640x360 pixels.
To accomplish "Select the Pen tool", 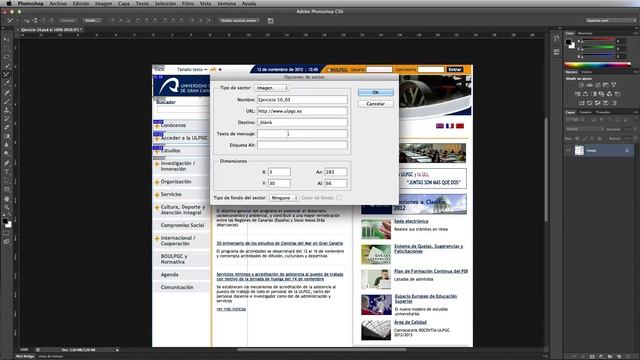I will (x=7, y=163).
